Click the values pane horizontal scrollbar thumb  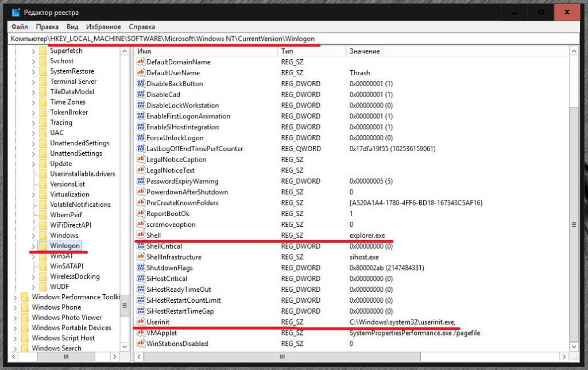282,356
